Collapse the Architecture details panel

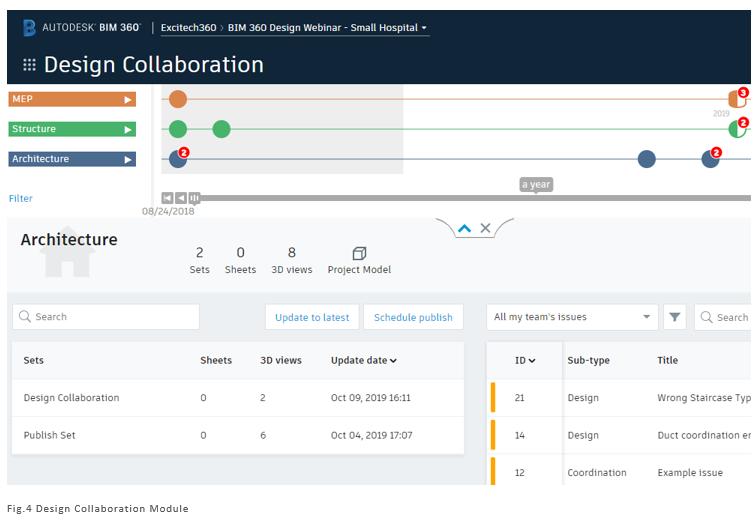[x=464, y=228]
